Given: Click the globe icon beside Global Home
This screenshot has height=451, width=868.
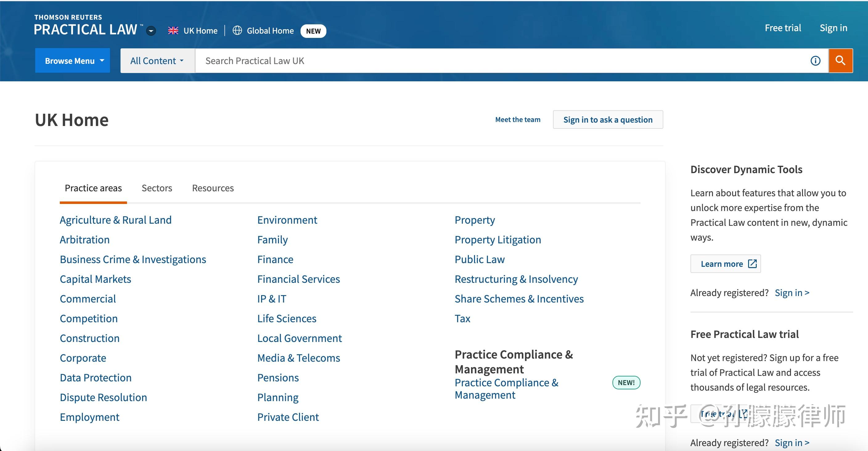Looking at the screenshot, I should click(237, 30).
